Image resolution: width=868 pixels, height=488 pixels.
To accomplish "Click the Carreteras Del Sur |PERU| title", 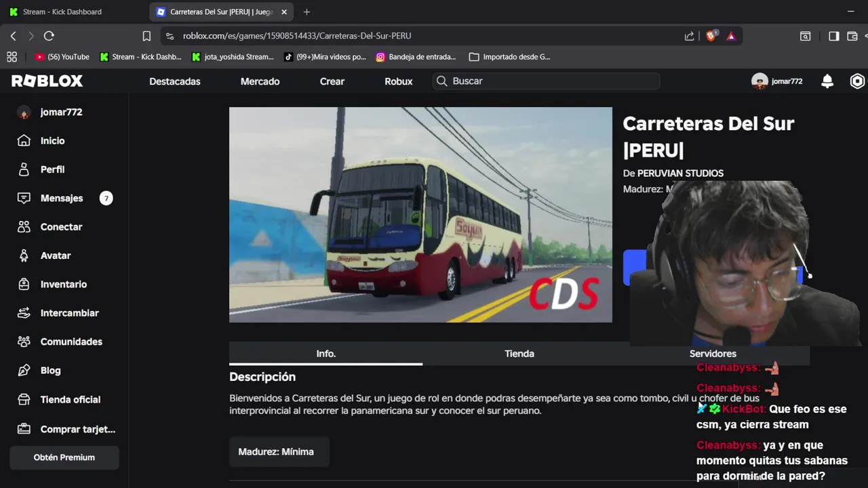I will [708, 136].
